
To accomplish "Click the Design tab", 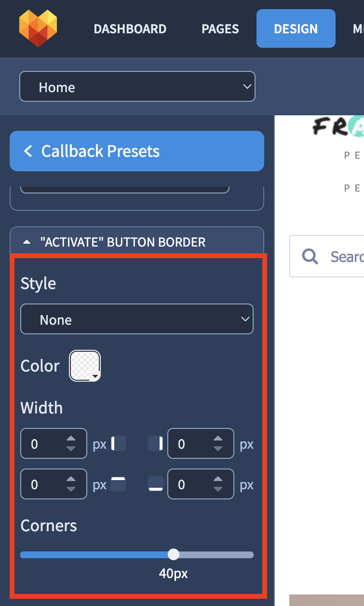I will [296, 28].
